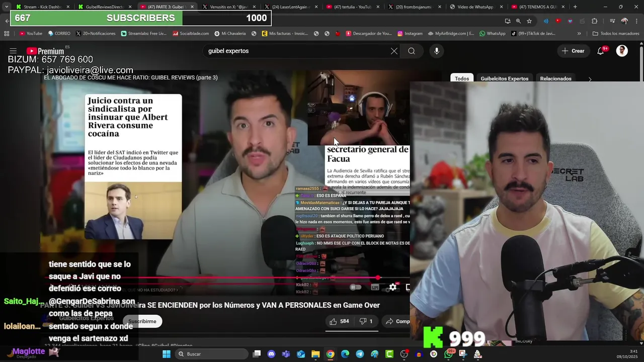644x362 pixels.
Task: Open Windows Start menu
Action: pos(167,354)
